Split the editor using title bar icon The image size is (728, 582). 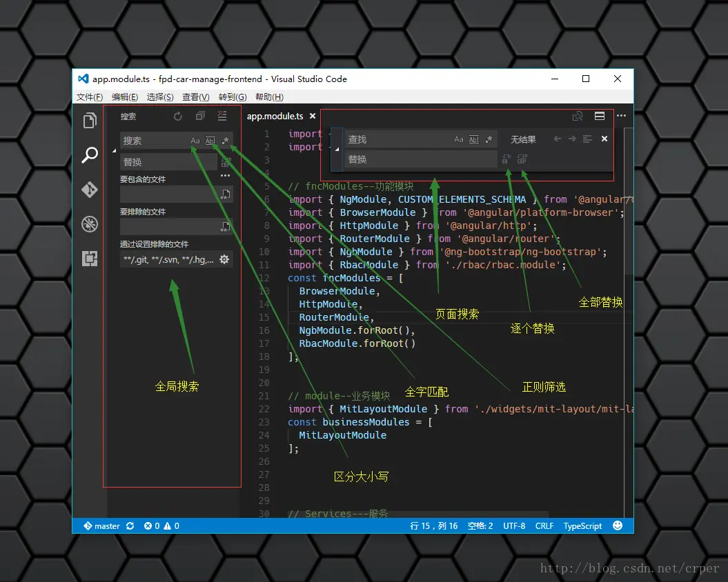(x=600, y=116)
